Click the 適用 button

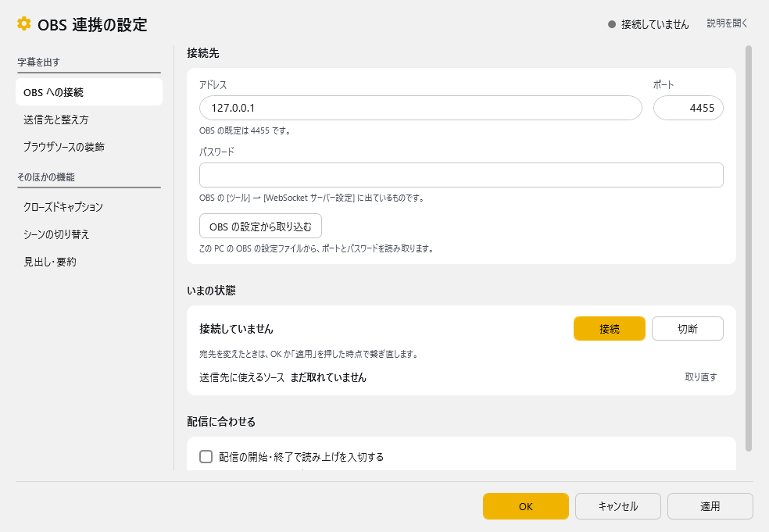[x=710, y=506]
